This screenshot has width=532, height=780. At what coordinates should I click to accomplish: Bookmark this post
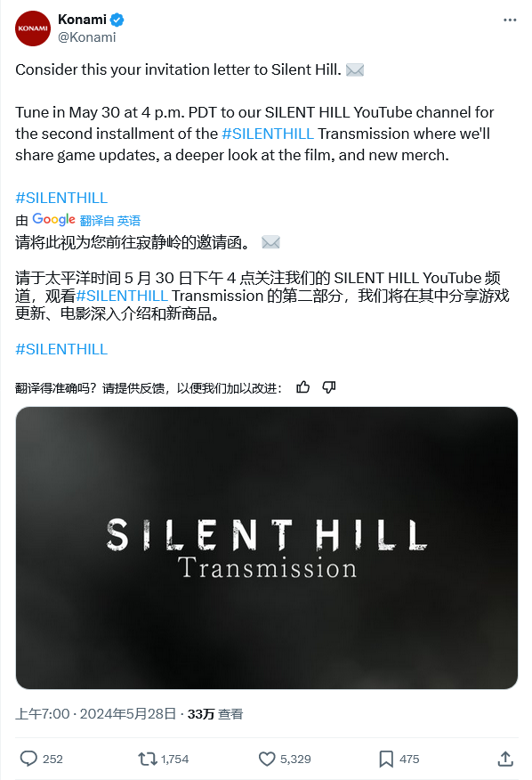[x=386, y=759]
